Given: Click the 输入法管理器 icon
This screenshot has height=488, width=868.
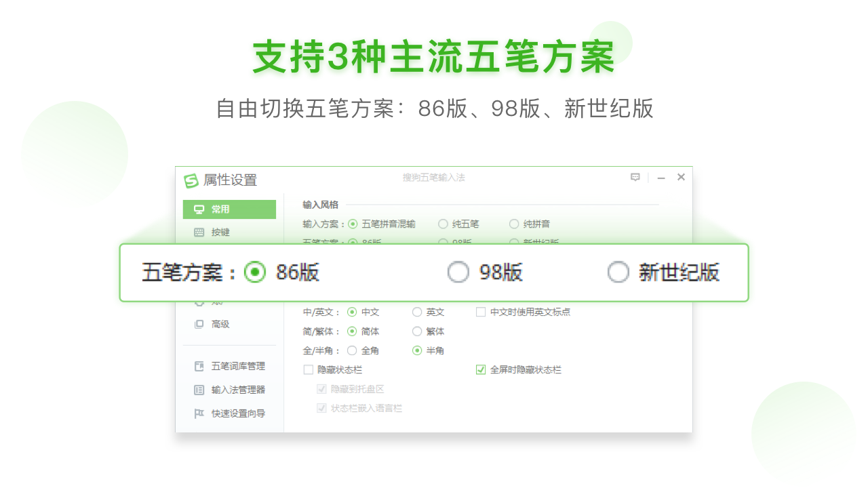Looking at the screenshot, I should pyautogui.click(x=199, y=390).
